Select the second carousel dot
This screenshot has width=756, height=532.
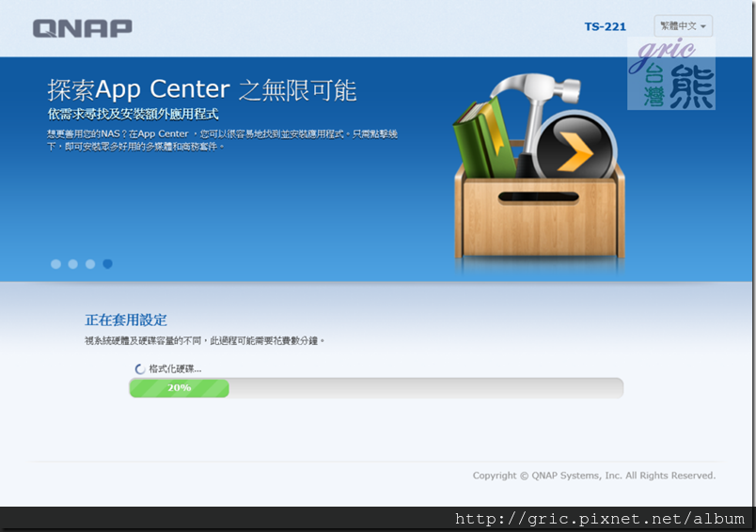pyautogui.click(x=72, y=264)
